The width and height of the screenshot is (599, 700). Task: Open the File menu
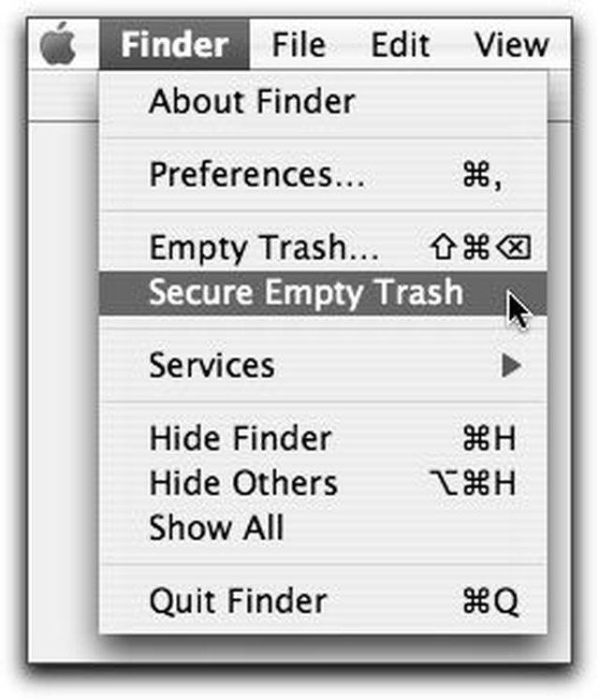pos(299,44)
